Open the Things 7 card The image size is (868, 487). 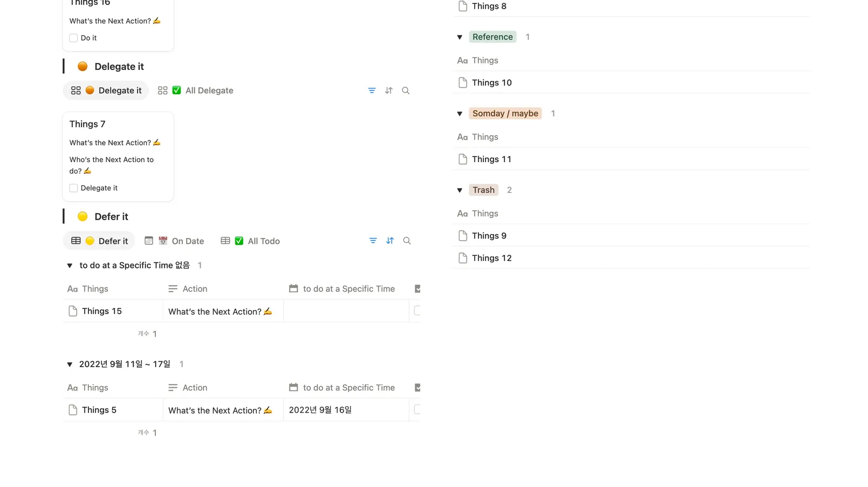point(118,156)
